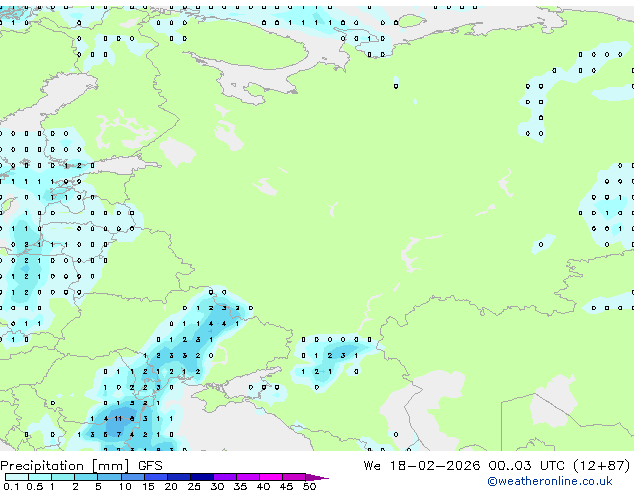This screenshot has width=634, height=490.
Task: Select the date 'We 18-02-2026' text
Action: point(422,465)
